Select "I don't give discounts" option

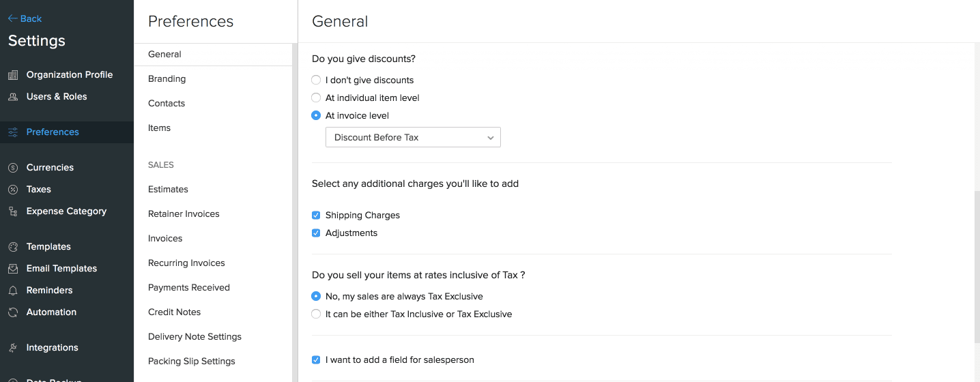point(316,80)
